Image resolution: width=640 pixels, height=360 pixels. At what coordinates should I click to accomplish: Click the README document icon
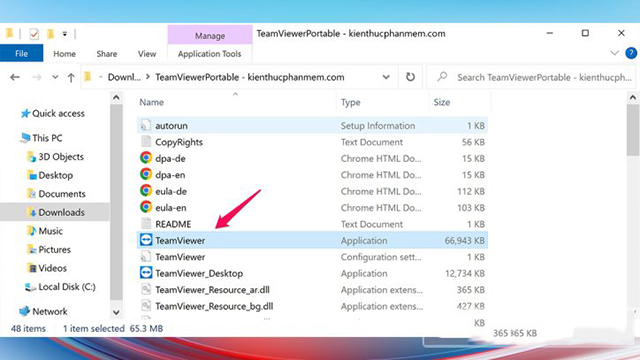146,224
